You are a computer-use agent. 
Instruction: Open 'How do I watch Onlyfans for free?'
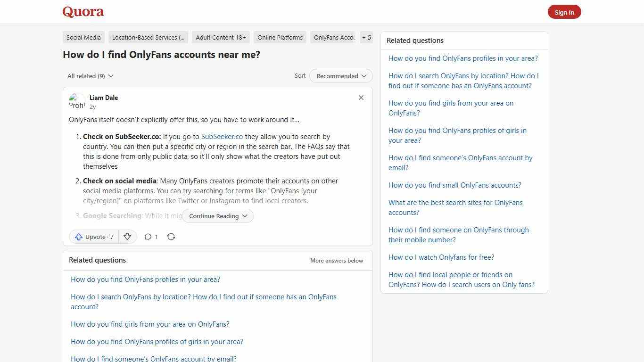click(441, 257)
